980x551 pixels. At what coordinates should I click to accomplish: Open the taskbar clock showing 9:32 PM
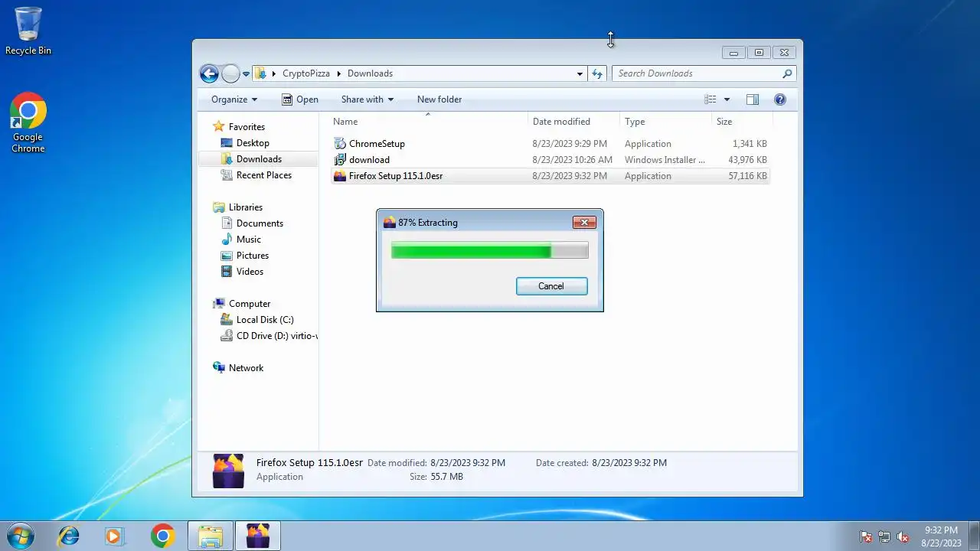(x=941, y=536)
